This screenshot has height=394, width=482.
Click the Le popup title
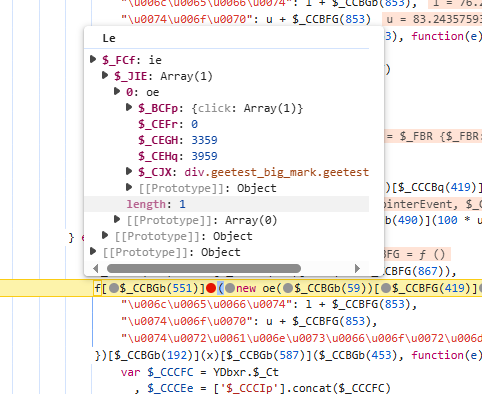point(109,38)
